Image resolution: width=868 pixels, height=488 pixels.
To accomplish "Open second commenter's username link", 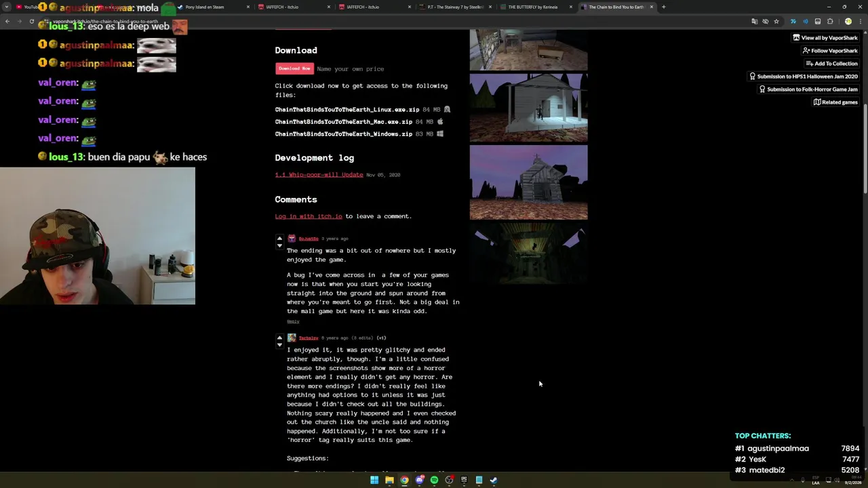I will (309, 338).
